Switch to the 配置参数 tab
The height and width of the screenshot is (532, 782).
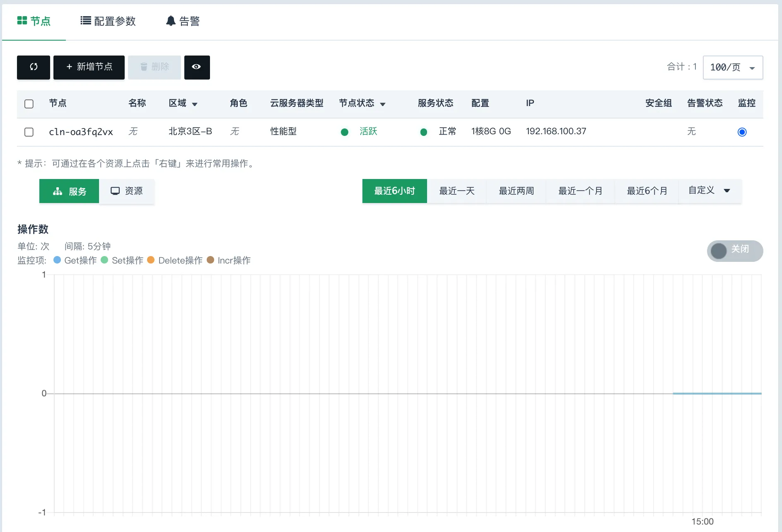pyautogui.click(x=108, y=21)
